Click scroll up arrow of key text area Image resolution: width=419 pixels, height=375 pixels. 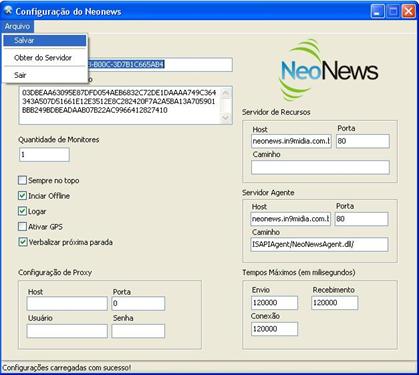[226, 93]
